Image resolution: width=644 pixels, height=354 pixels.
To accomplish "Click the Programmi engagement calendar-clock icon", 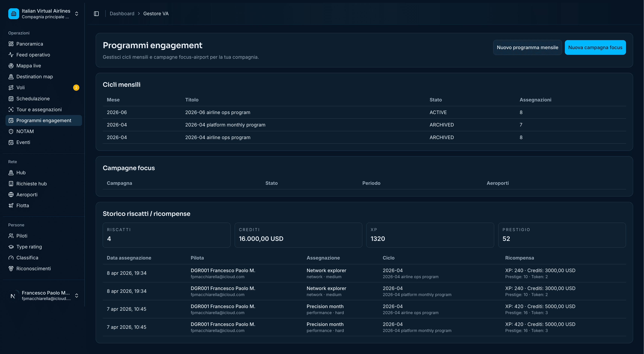I will [x=11, y=121].
